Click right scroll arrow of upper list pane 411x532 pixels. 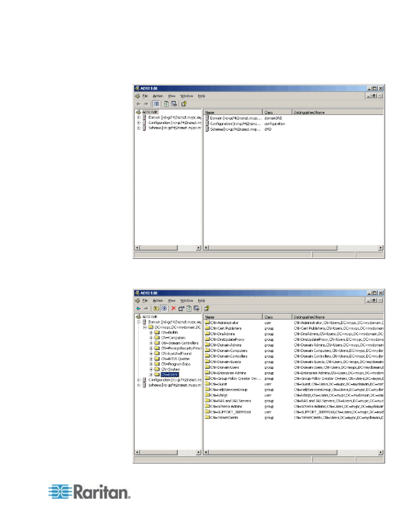(x=381, y=248)
